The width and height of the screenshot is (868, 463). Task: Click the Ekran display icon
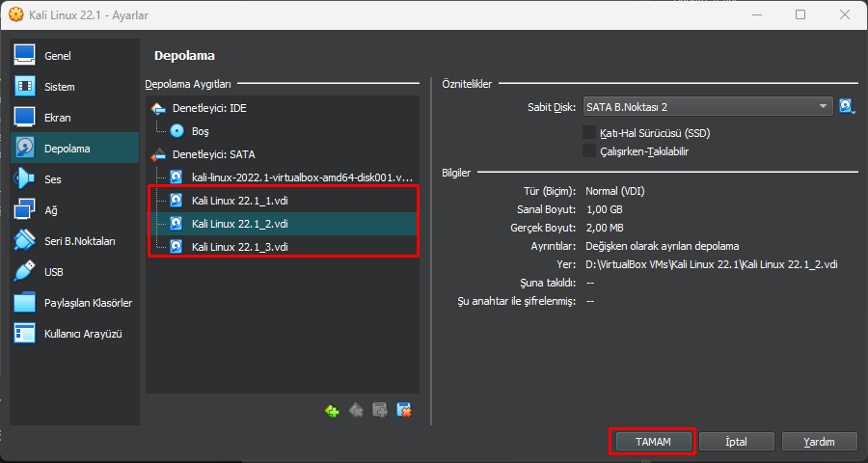[x=24, y=118]
